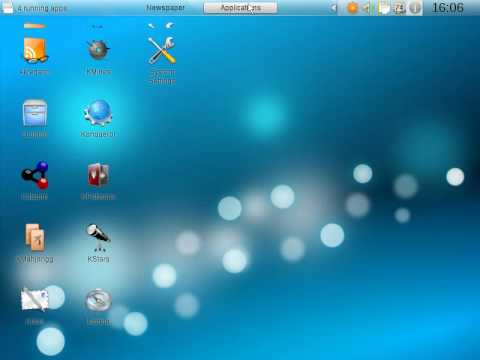Open the KMines game icon
Screen dimensions: 480x360
click(x=98, y=49)
